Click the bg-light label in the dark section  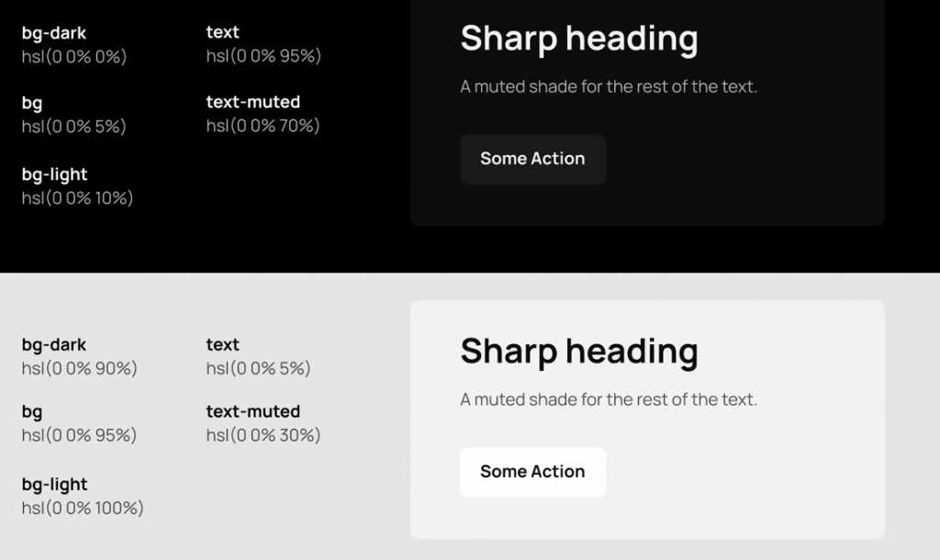coord(54,174)
